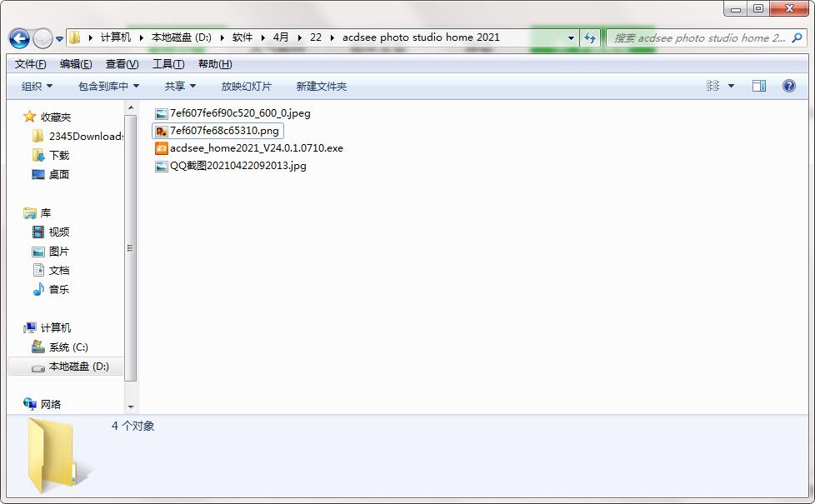
Task: Click the 放映幻灯片 button
Action: tap(247, 87)
